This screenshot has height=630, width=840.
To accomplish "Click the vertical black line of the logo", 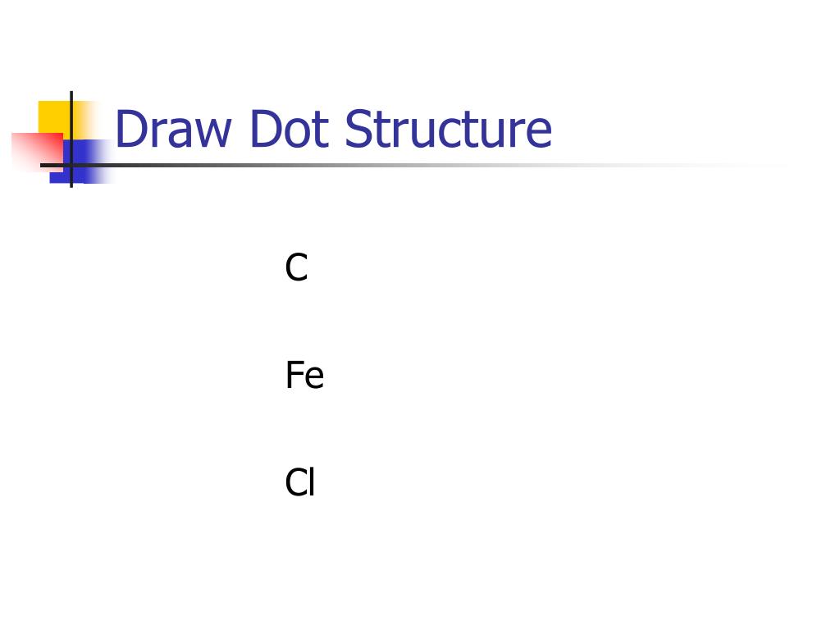I will point(71,139).
